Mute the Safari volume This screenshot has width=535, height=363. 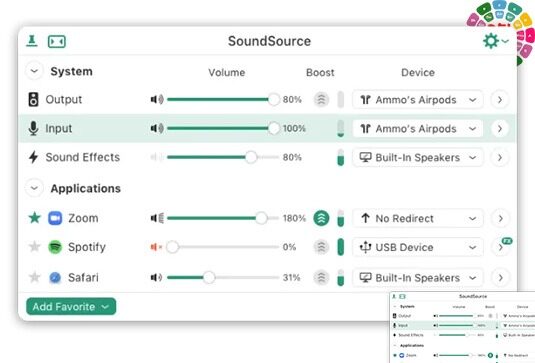click(156, 277)
